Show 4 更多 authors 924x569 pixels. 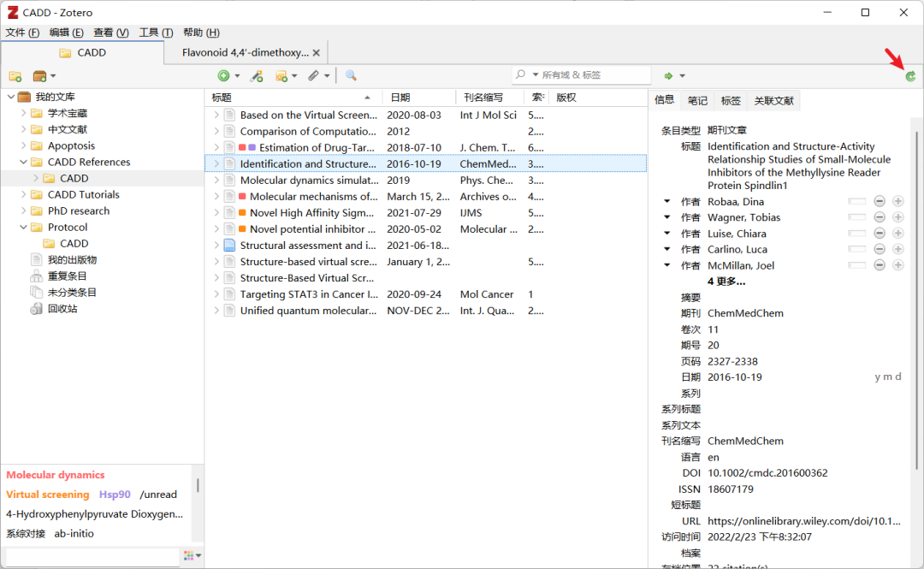tap(726, 282)
